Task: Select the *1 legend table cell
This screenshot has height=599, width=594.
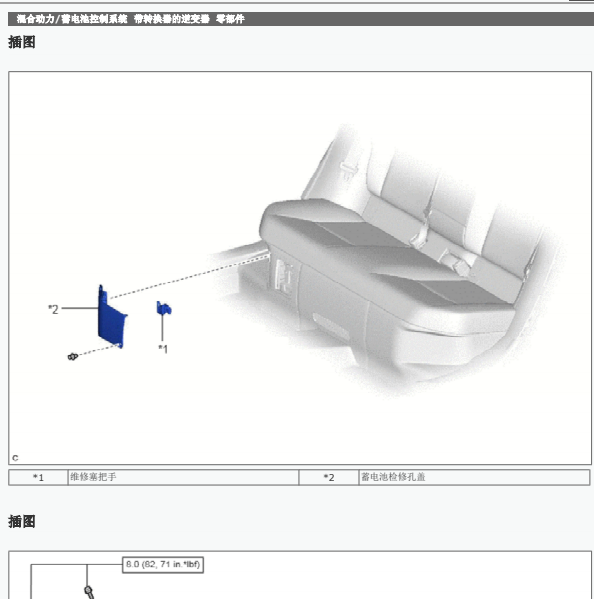Action: coord(38,478)
